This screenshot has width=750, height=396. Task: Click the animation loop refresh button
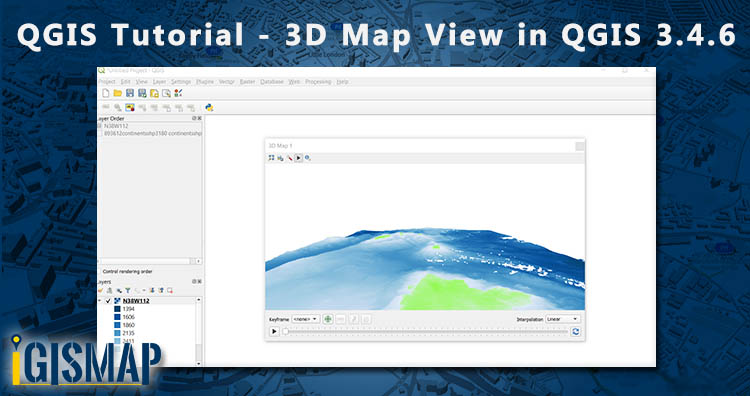pos(575,331)
